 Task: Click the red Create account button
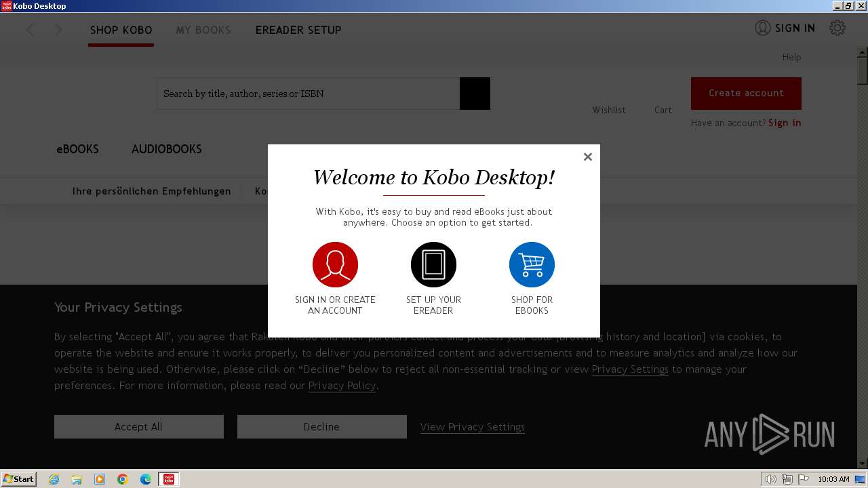click(746, 94)
